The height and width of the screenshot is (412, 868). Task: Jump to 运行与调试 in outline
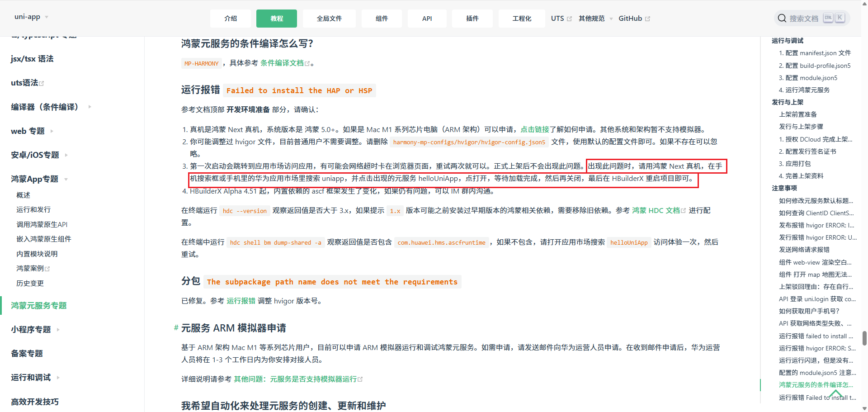point(788,41)
